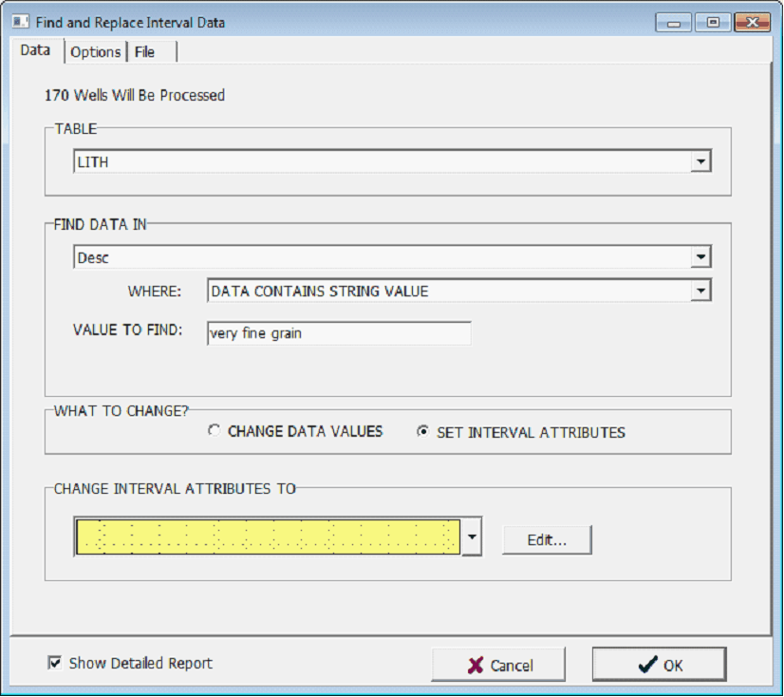Click the yellow dotted pattern swatch
The height and width of the screenshot is (697, 784).
click(x=268, y=537)
